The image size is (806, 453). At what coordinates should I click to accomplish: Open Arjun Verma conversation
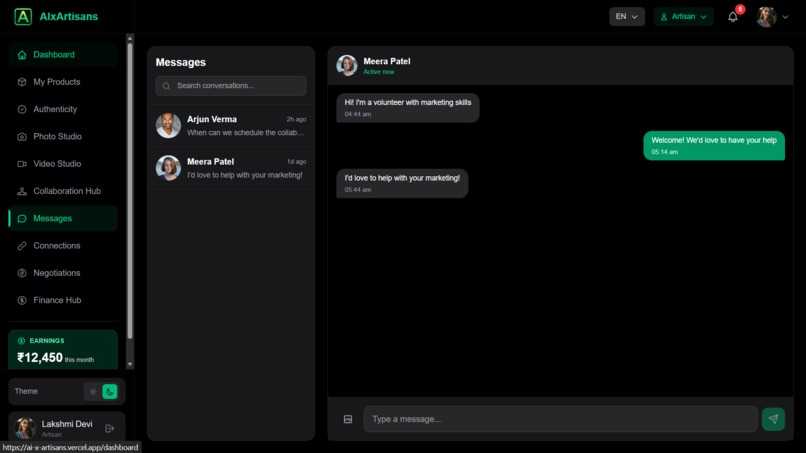231,125
